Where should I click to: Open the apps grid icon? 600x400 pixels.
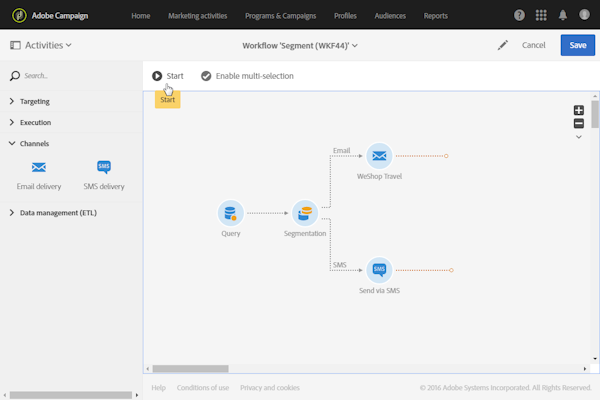(x=540, y=16)
